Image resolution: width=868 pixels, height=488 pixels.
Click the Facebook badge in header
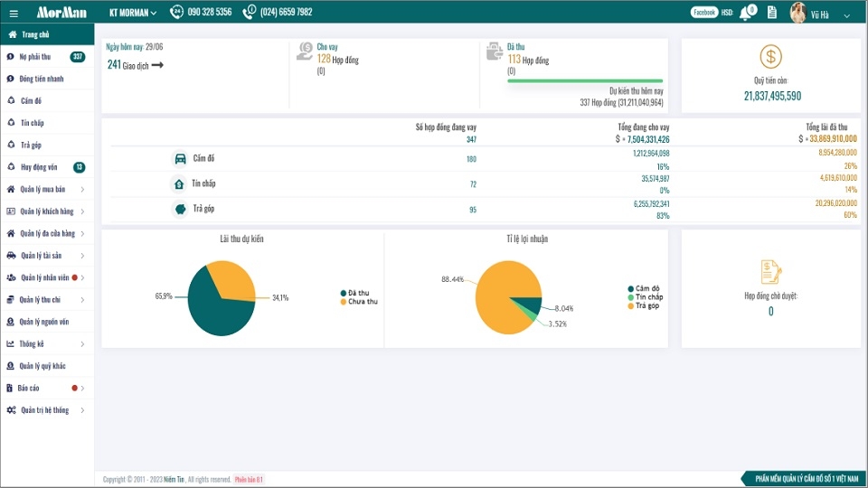pyautogui.click(x=704, y=12)
